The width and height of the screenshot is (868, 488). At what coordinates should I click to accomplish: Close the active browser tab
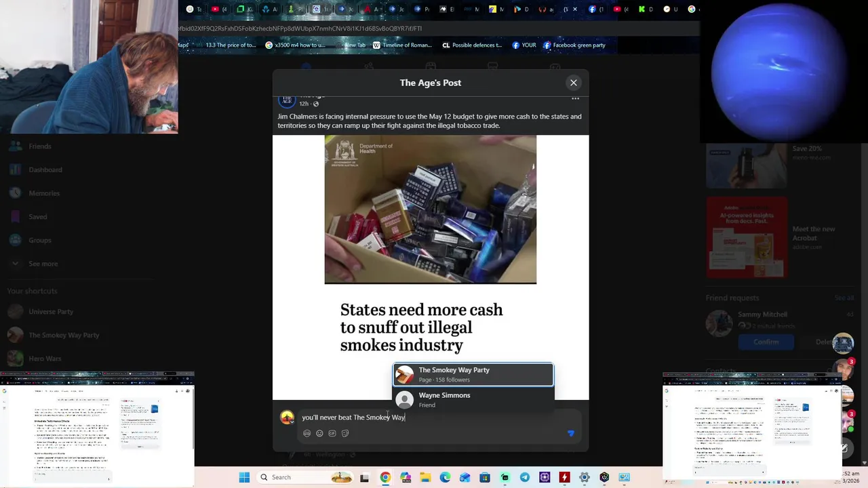click(x=576, y=9)
